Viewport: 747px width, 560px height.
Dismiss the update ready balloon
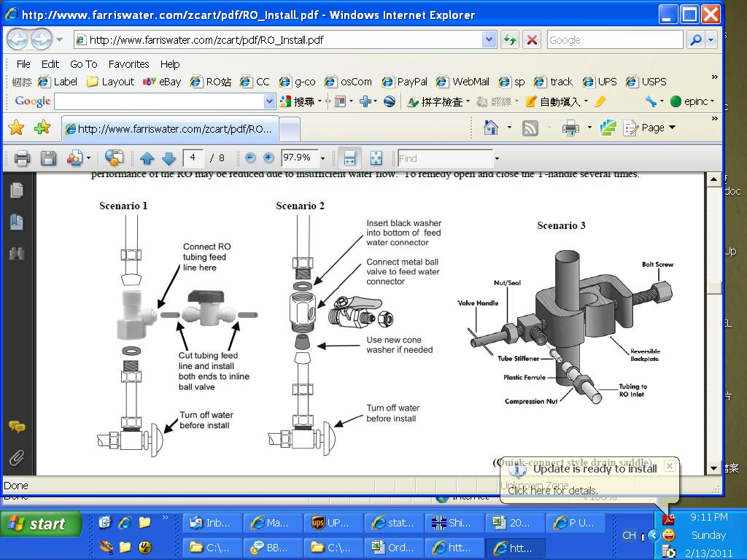tap(670, 466)
